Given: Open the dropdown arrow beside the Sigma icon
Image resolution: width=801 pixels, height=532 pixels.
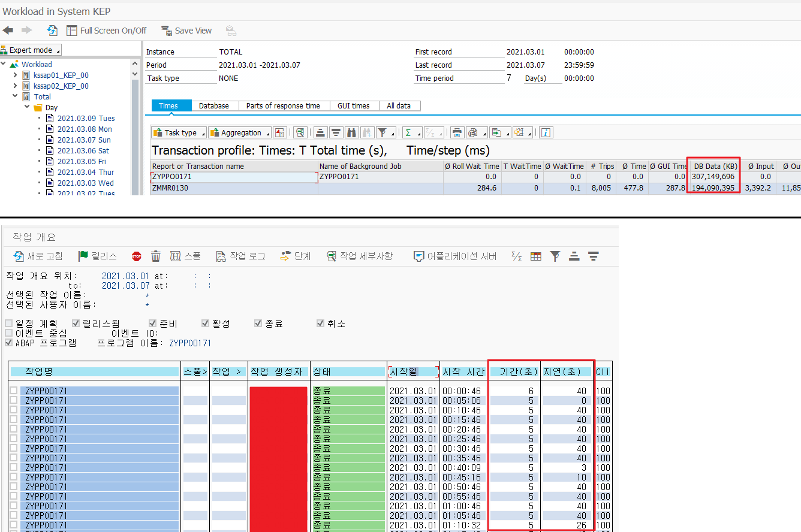Looking at the screenshot, I should pyautogui.click(x=418, y=133).
